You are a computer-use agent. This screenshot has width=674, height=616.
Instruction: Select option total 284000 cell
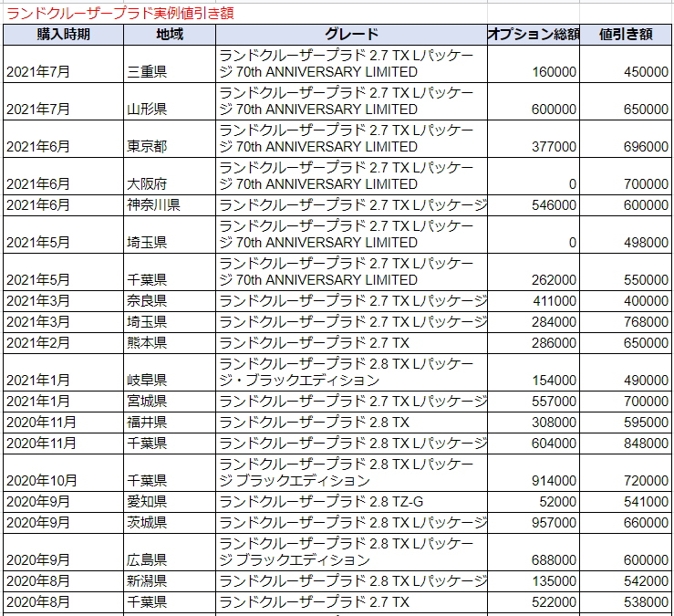pyautogui.click(x=534, y=322)
